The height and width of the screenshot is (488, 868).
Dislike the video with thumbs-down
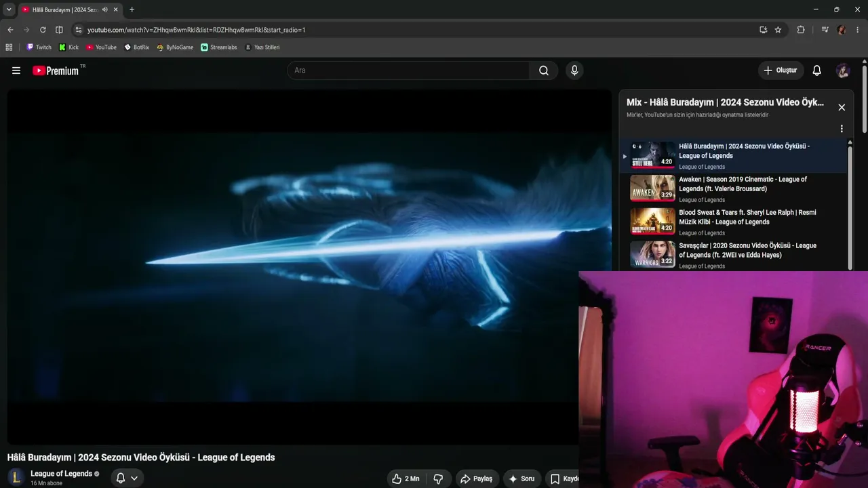point(438,479)
